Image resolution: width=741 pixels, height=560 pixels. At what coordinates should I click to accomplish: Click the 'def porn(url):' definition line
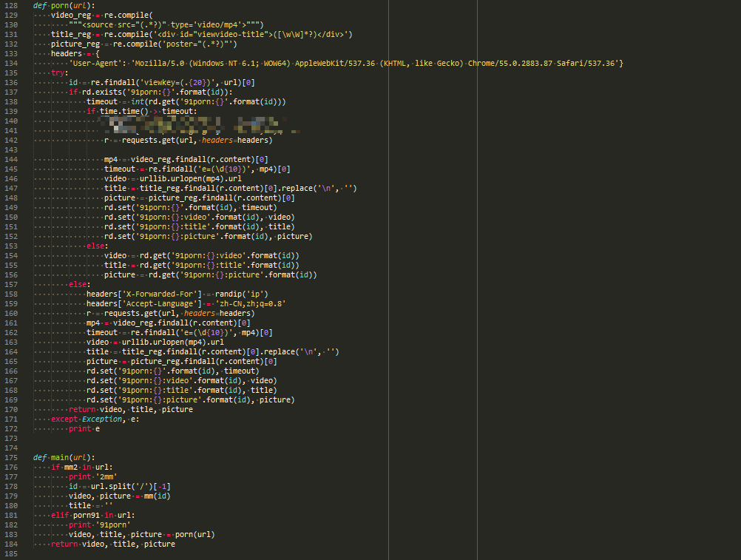[x=64, y=6]
